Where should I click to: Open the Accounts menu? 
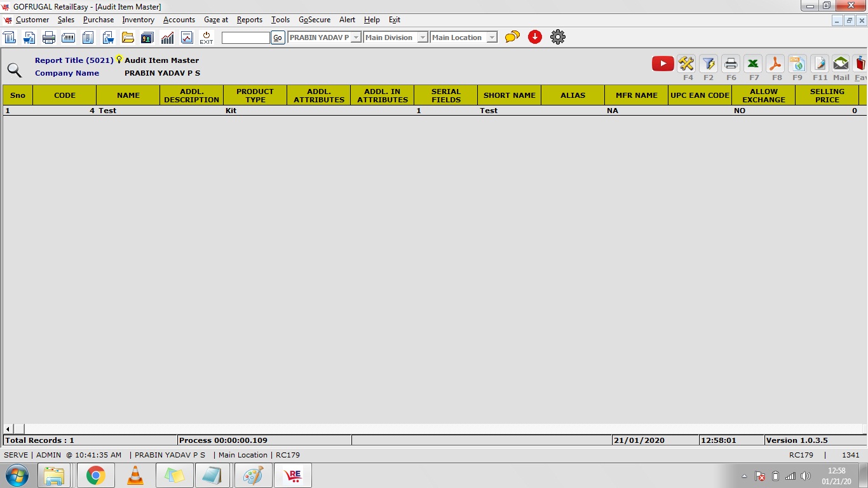click(x=179, y=20)
